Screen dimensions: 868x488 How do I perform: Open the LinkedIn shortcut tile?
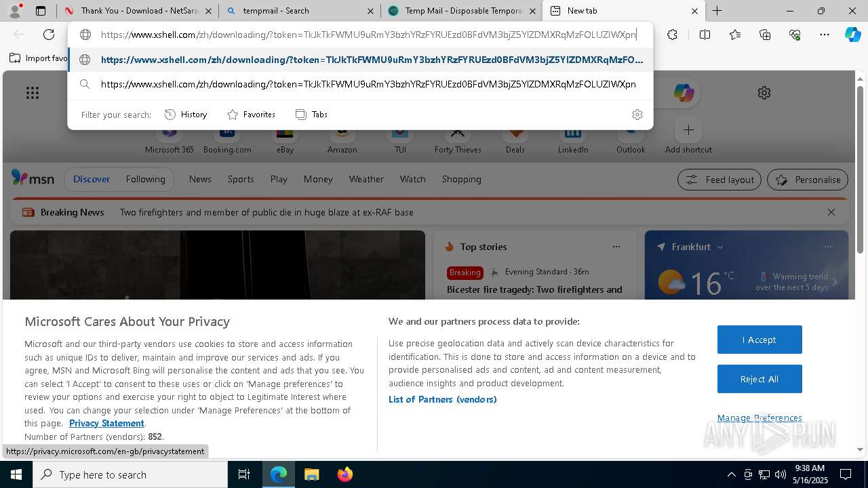573,138
